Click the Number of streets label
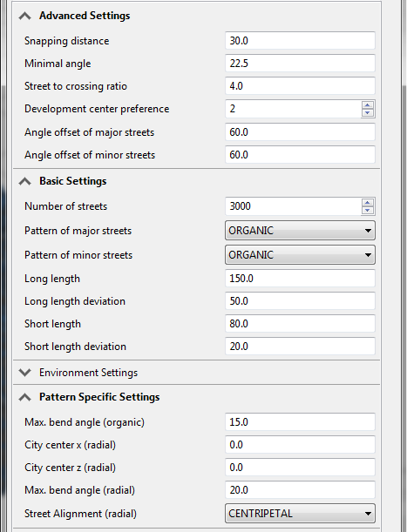Screen dimensions: 407x532 click(66, 206)
